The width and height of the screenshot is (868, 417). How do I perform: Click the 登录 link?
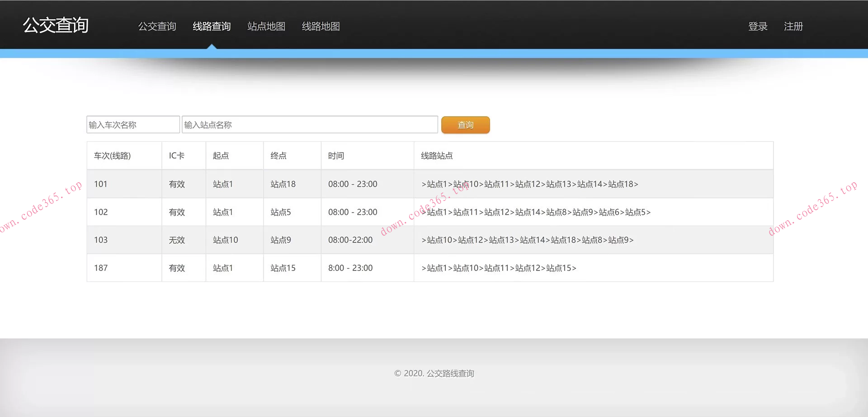tap(758, 27)
